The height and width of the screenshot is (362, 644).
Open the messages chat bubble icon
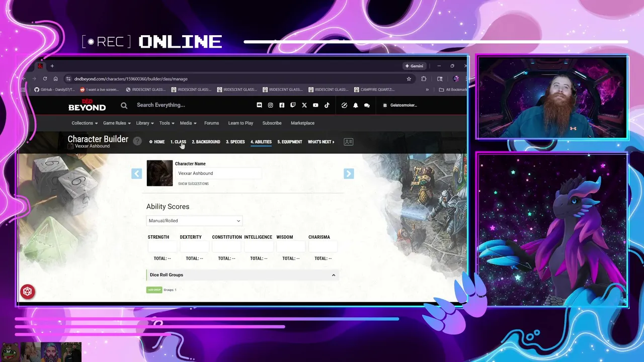click(x=367, y=105)
